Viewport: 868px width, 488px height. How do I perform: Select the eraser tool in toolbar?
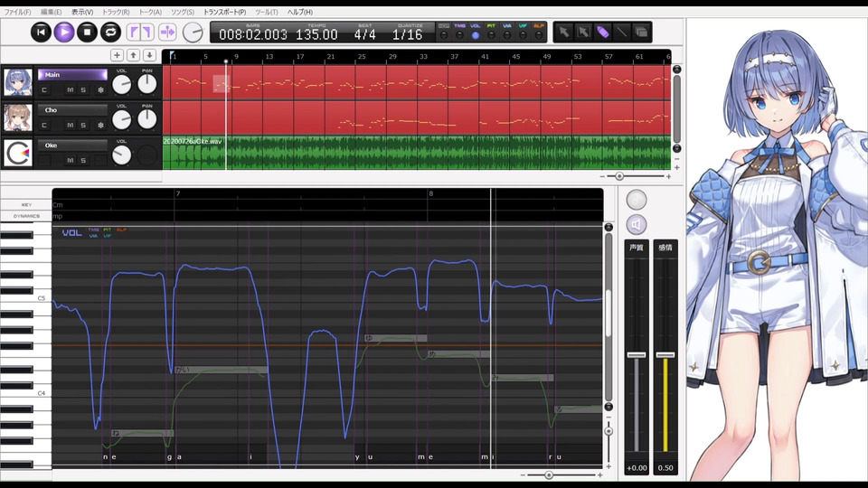click(x=642, y=33)
